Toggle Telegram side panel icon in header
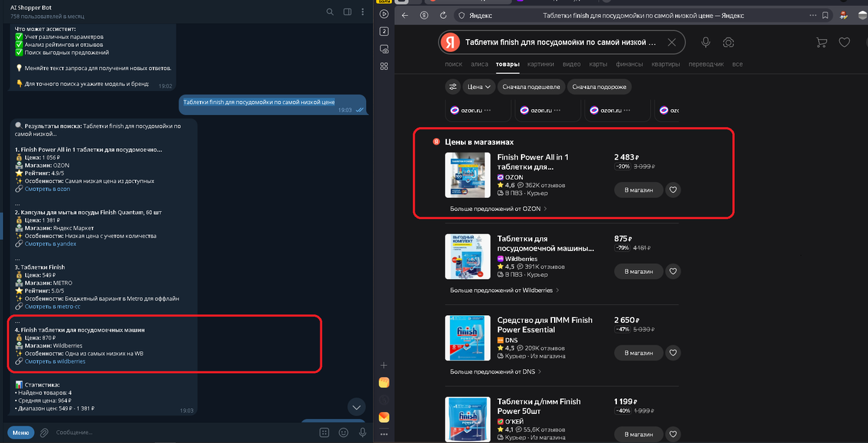Screen dimensions: 868x443 [348, 12]
